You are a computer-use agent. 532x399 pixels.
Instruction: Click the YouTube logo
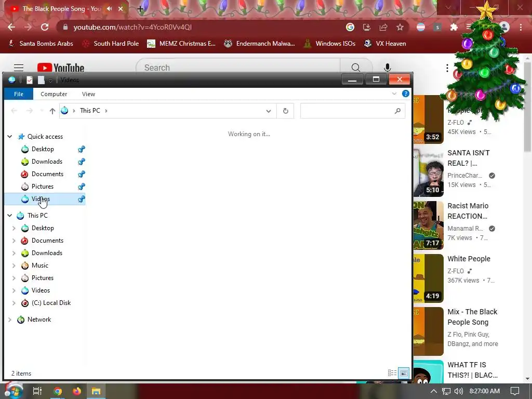pos(61,68)
